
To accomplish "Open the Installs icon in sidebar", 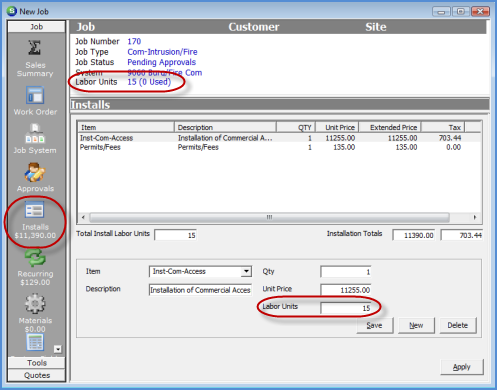I will tap(34, 211).
